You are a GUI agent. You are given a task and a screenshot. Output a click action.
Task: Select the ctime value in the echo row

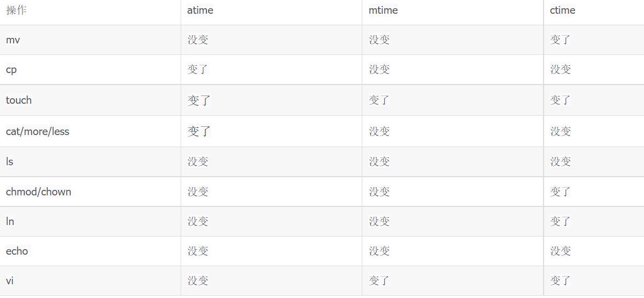click(561, 251)
